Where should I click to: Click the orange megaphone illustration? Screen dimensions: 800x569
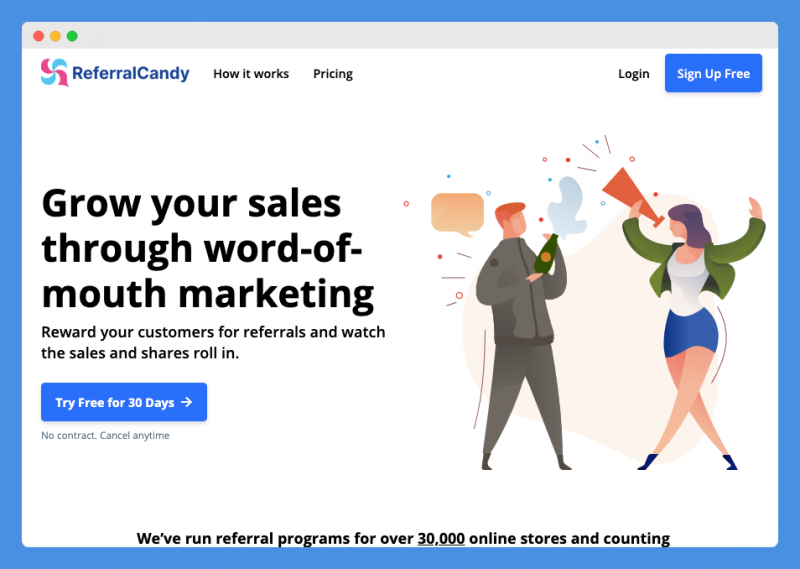coord(632,196)
